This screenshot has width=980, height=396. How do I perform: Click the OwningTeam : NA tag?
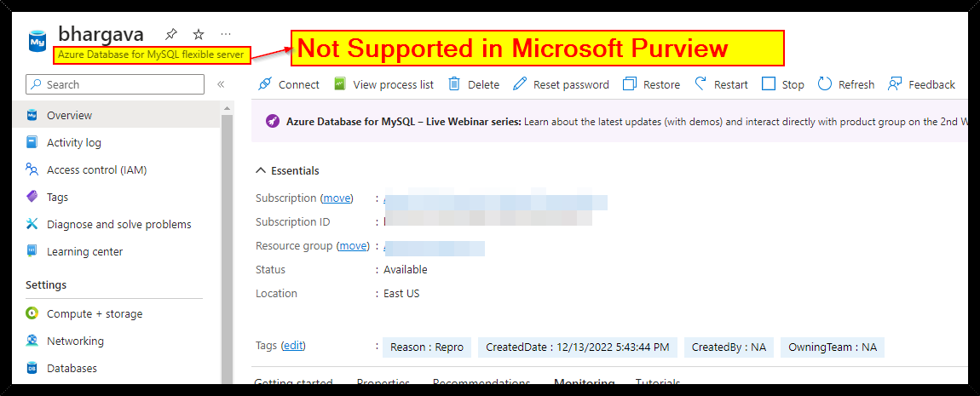[833, 347]
